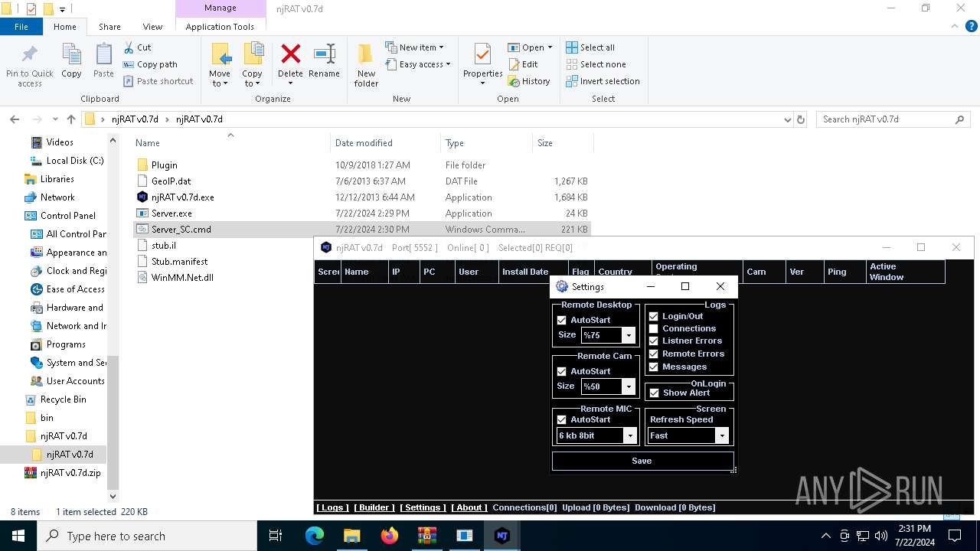Click the WinRAR icon on the taskbar
The image size is (980, 551).
click(427, 536)
